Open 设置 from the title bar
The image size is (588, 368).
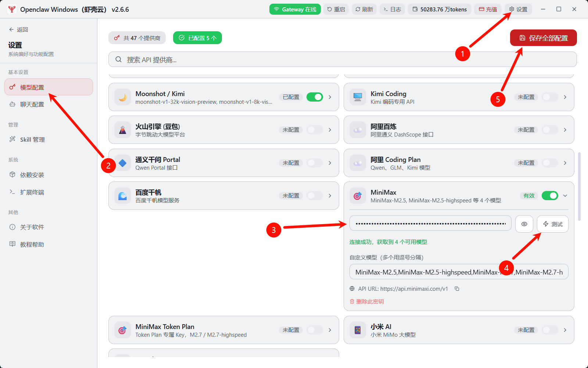pos(518,9)
